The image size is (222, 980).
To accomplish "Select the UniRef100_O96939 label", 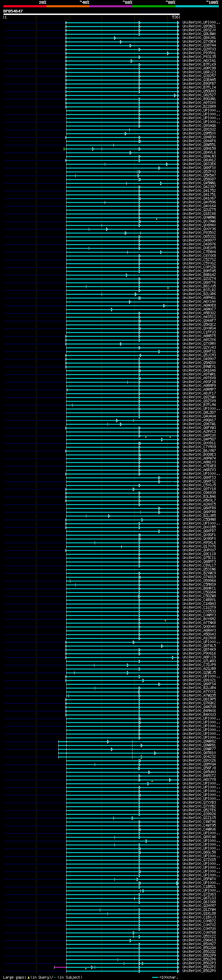I will click(199, 493).
